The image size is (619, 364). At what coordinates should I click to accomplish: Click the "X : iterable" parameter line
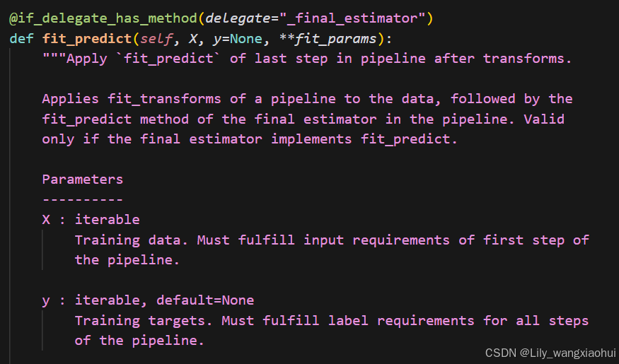click(91, 220)
